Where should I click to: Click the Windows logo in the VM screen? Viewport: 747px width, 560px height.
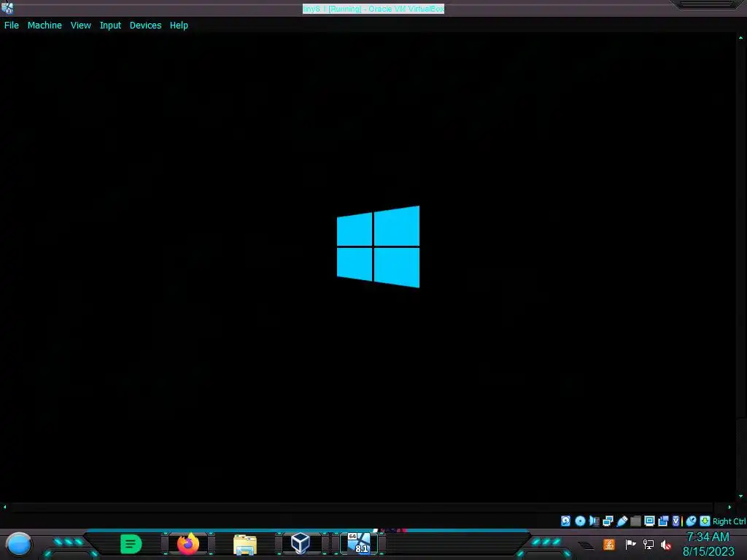379,246
